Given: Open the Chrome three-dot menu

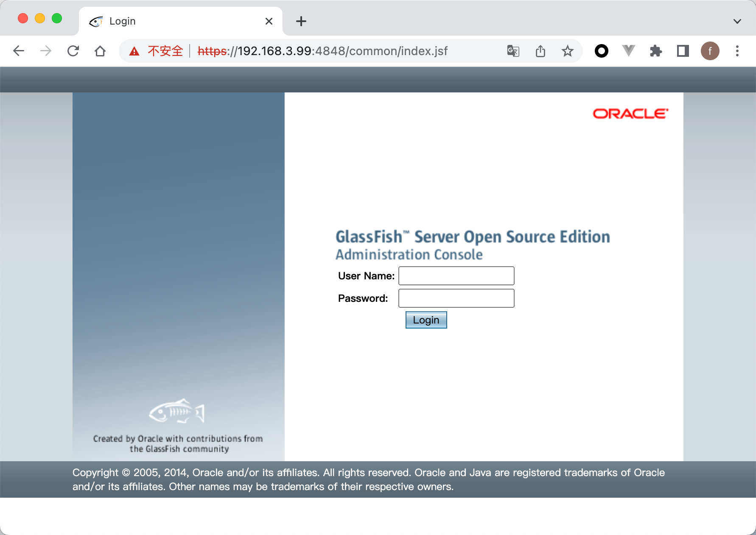Looking at the screenshot, I should point(737,51).
